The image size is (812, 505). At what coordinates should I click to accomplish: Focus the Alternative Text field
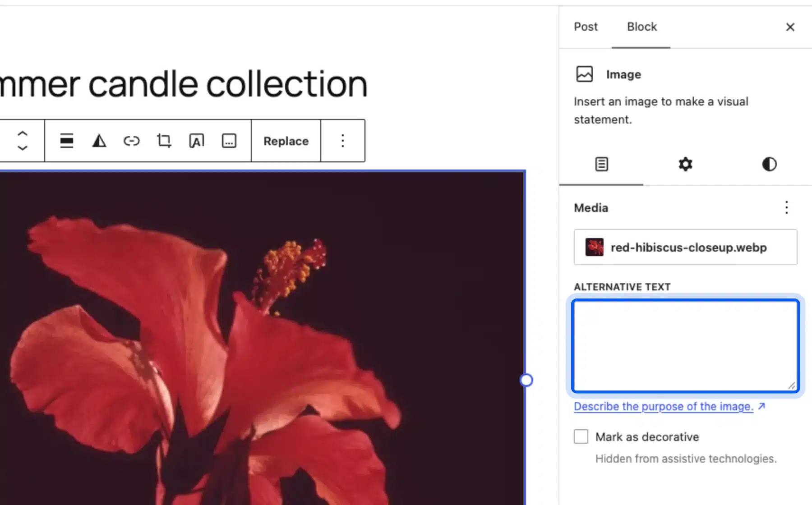(685, 346)
